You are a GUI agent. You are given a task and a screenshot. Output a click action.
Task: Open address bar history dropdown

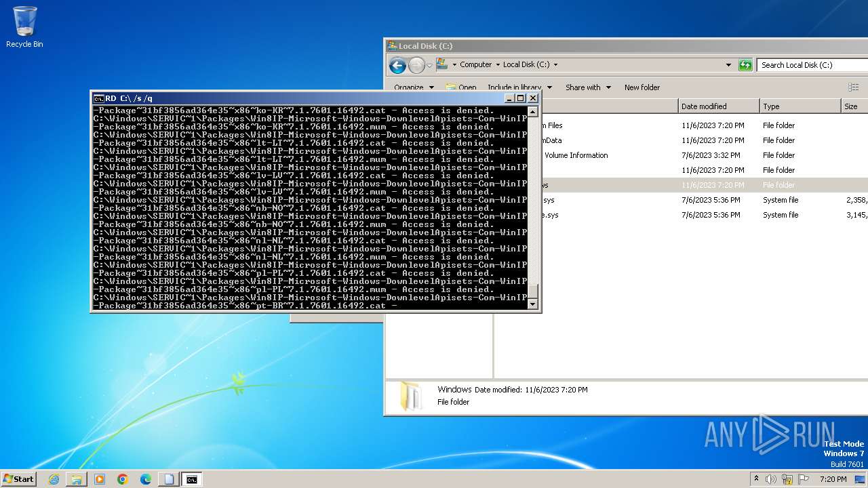(x=728, y=65)
